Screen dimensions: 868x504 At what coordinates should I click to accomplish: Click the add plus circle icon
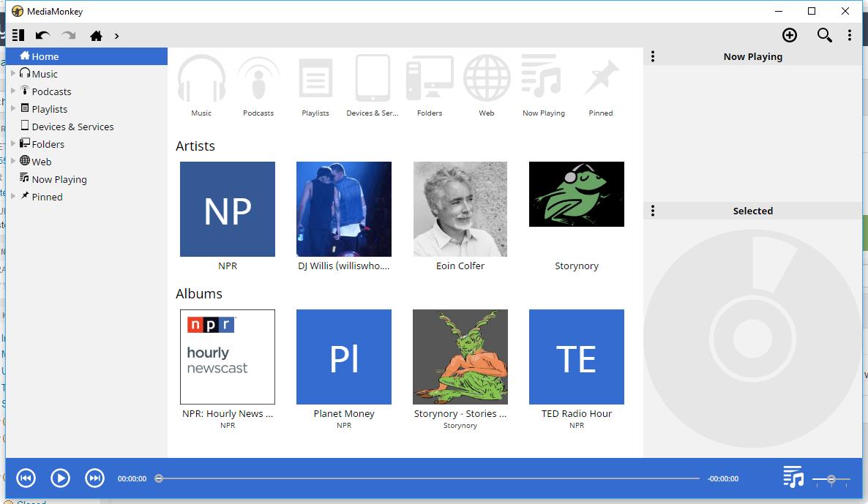click(x=790, y=35)
